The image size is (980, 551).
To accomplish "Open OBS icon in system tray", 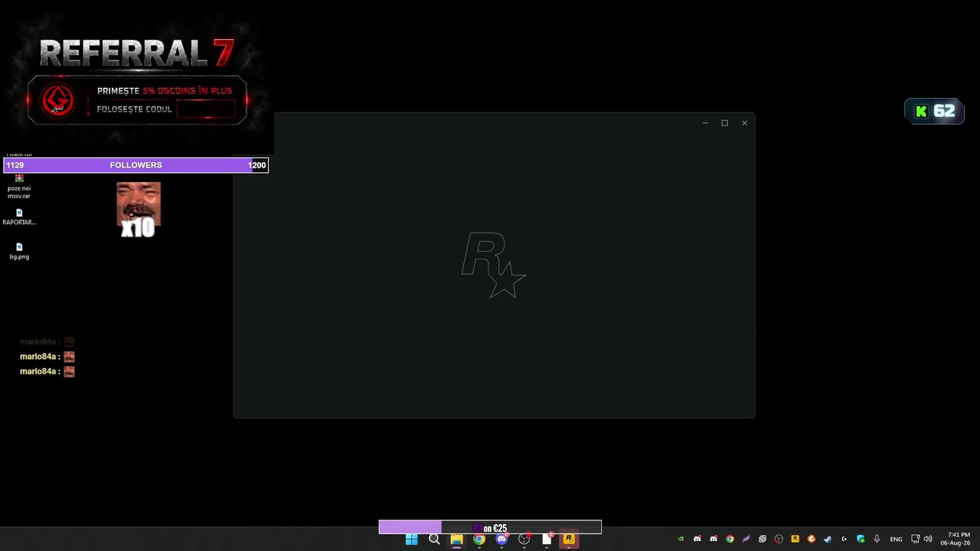I will (779, 539).
